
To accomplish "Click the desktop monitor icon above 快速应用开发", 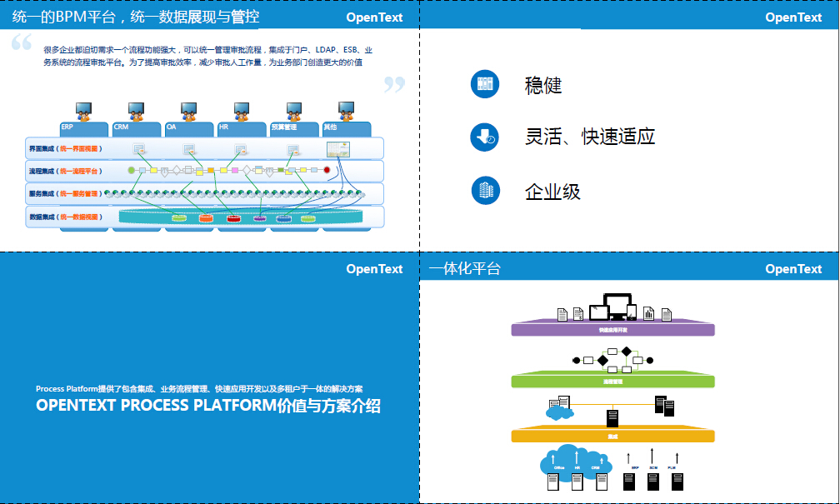I will [x=617, y=307].
